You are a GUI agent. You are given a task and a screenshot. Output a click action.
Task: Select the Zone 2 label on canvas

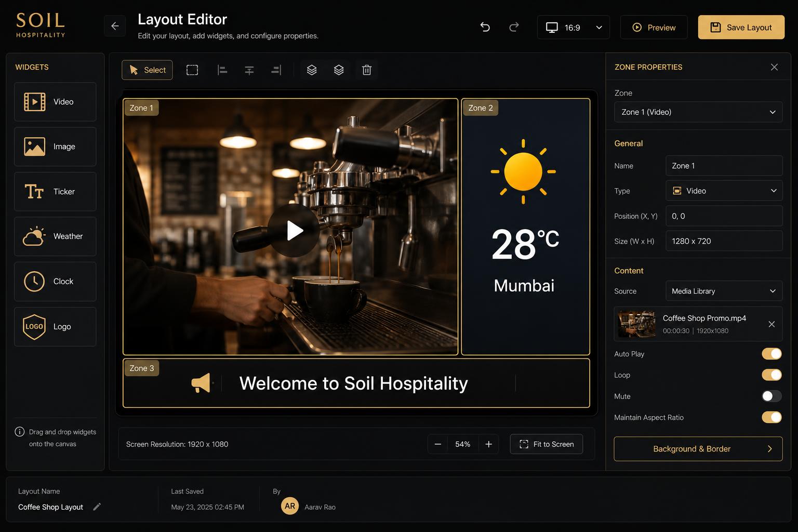[481, 108]
